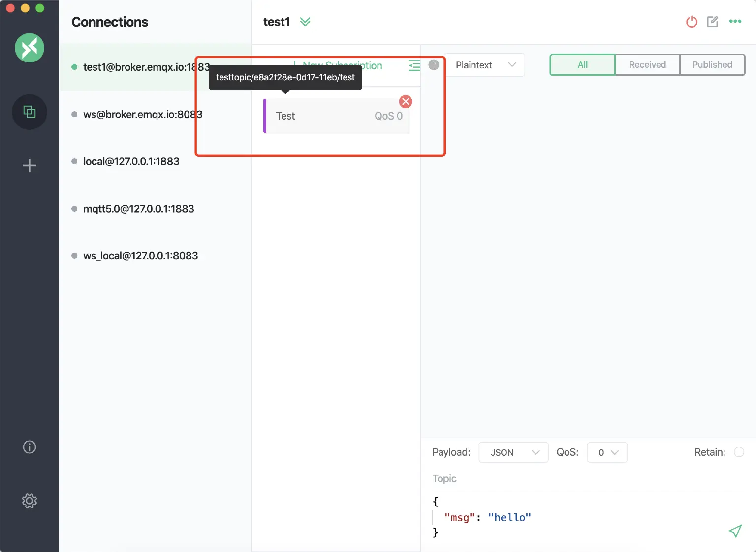
Task: Open the Connections view in sidebar
Action: point(30,112)
